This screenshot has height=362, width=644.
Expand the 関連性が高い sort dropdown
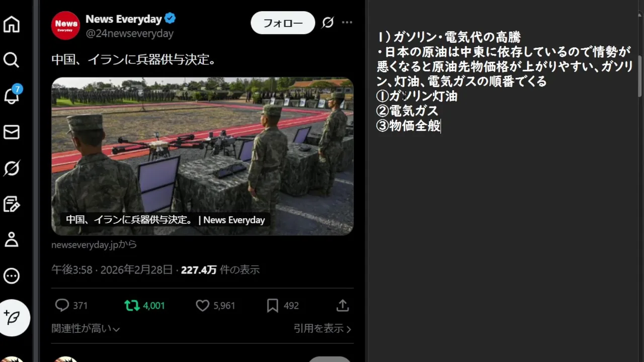(x=86, y=329)
